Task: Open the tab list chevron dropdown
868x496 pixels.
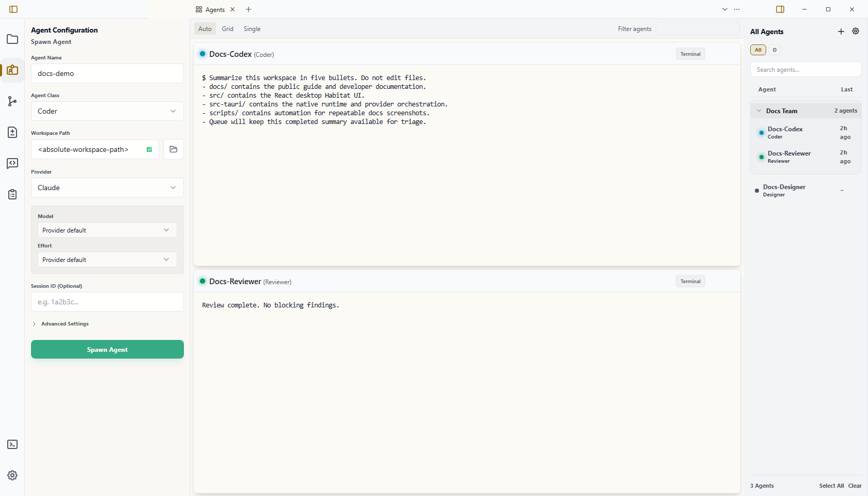Action: [725, 9]
